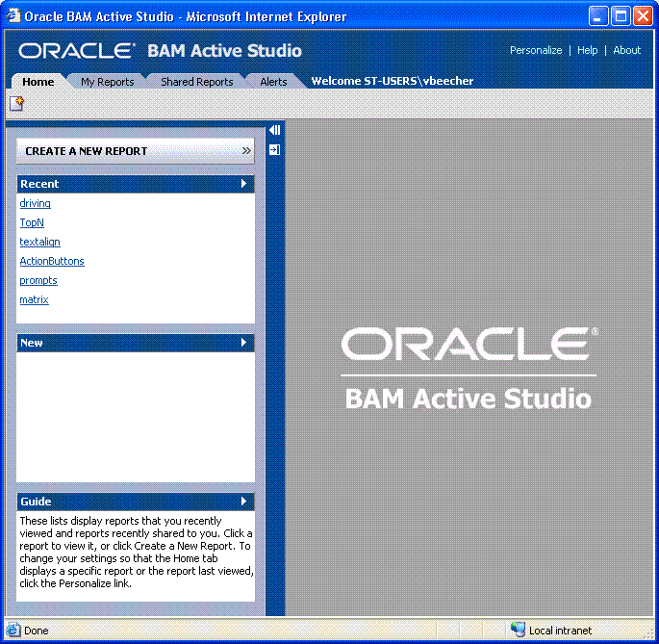The width and height of the screenshot is (659, 644).
Task: Open the Shared Reports tab
Action: [x=196, y=82]
